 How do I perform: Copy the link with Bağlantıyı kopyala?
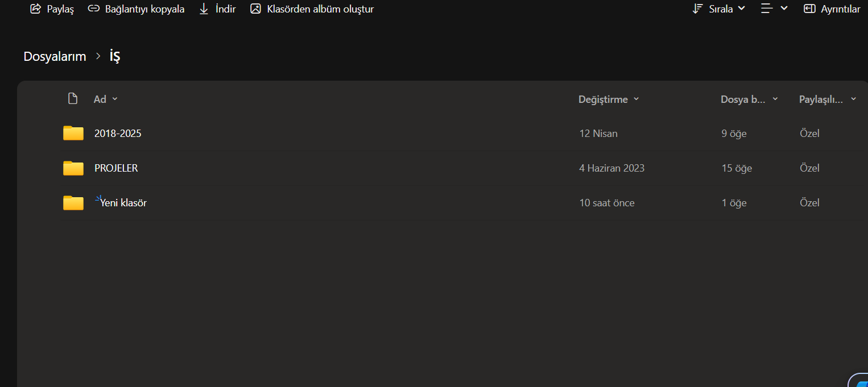[x=136, y=9]
